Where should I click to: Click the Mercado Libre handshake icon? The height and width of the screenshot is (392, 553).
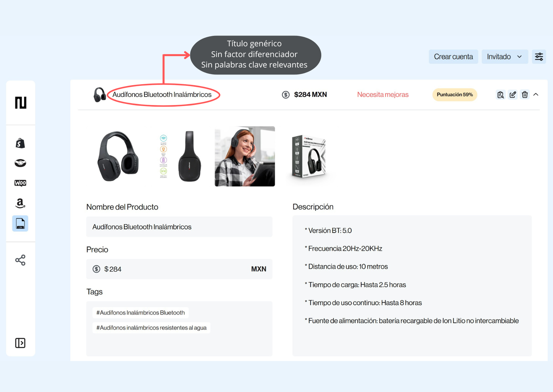click(20, 163)
